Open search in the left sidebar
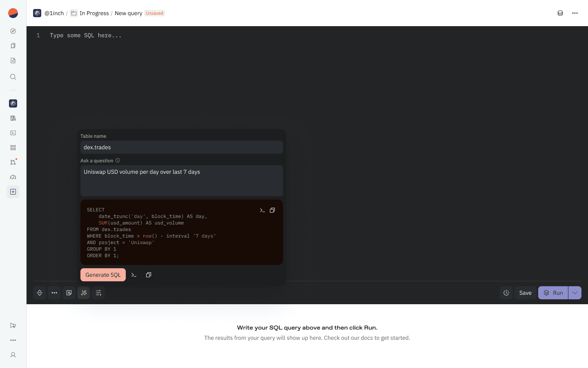The width and height of the screenshot is (588, 368). click(13, 77)
